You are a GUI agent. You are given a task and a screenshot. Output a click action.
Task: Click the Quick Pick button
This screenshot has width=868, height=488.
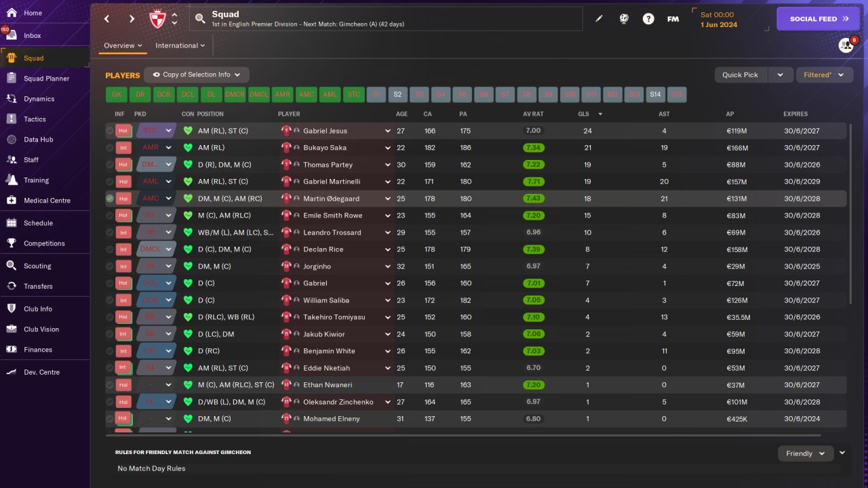[741, 75]
